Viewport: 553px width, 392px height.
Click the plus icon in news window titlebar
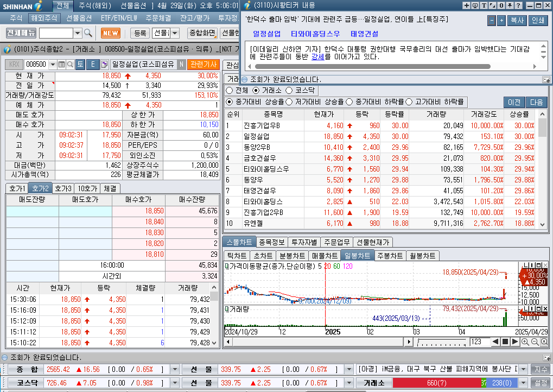[x=467, y=5]
